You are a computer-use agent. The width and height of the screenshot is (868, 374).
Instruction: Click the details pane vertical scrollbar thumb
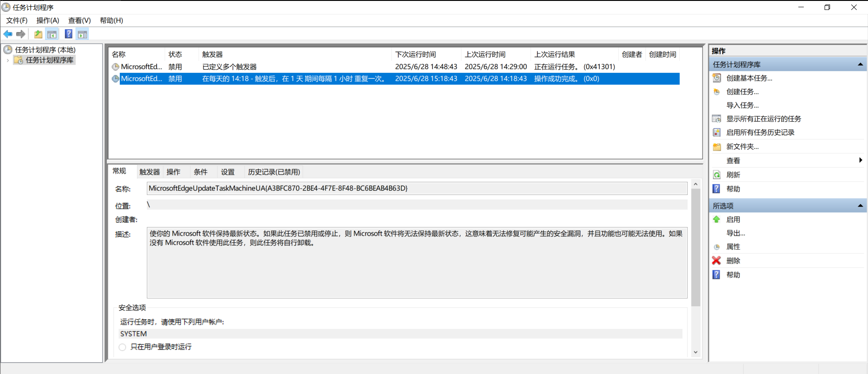[x=696, y=247]
